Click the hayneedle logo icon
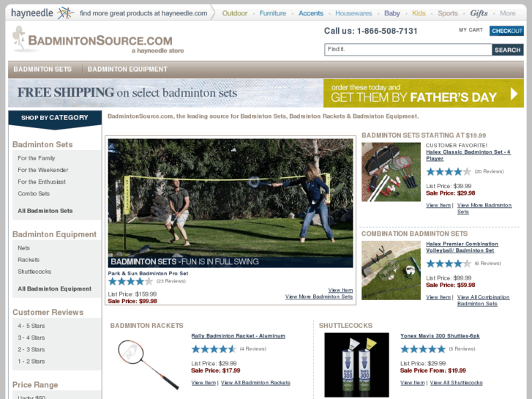 tap(65, 13)
